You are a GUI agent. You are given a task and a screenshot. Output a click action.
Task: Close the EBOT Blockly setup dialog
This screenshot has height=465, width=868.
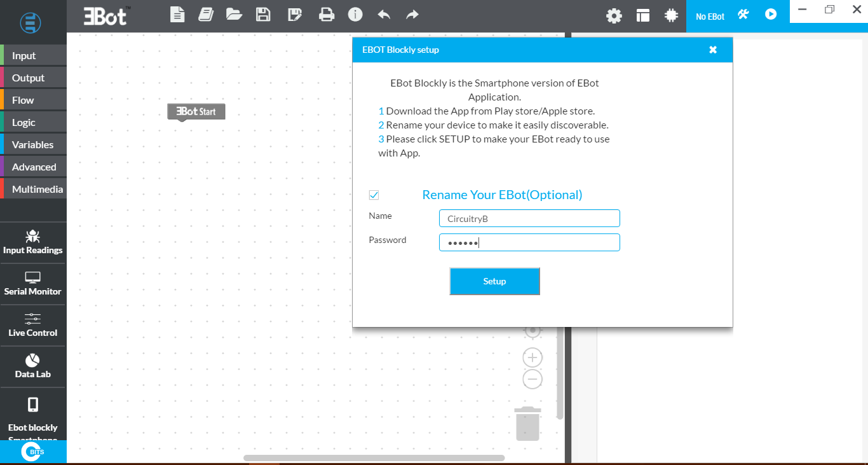click(x=713, y=50)
